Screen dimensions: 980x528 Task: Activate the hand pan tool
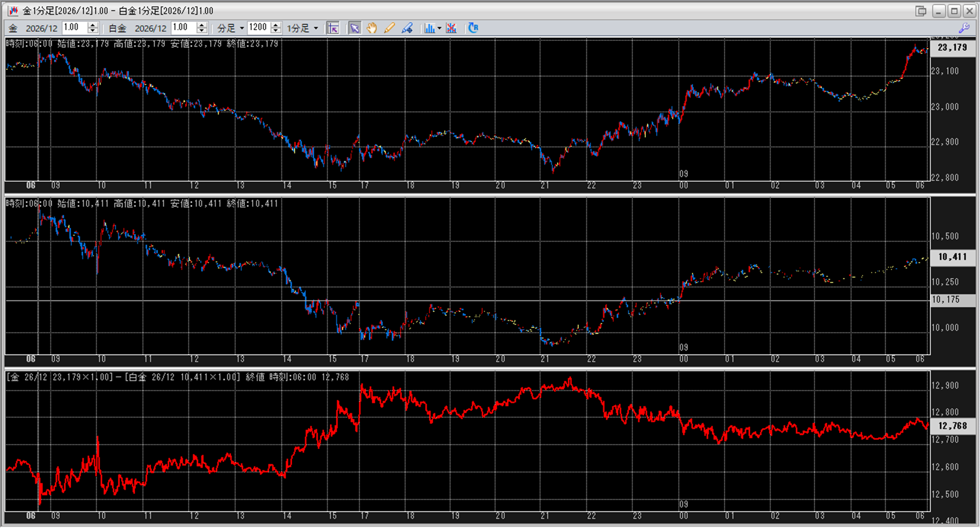tap(372, 28)
